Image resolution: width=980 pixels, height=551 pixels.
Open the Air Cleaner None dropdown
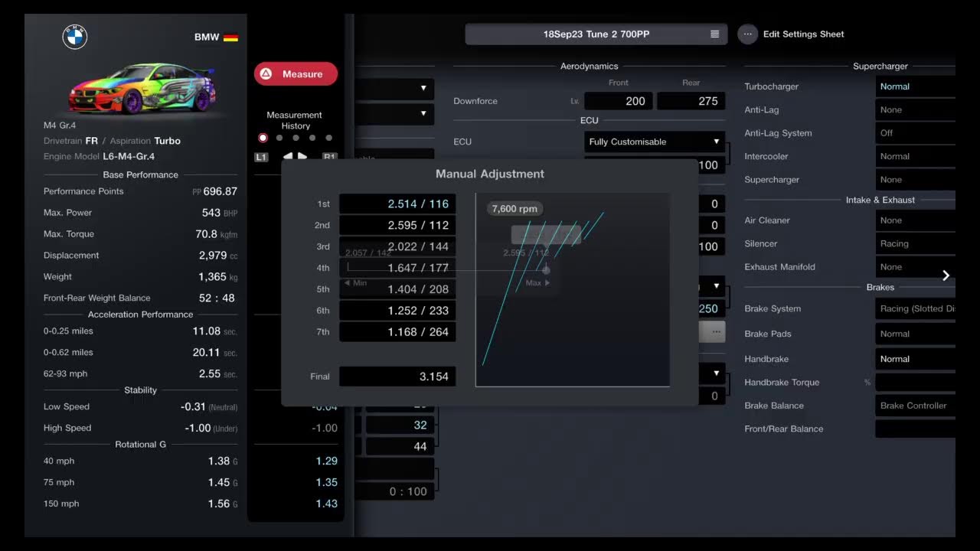coord(916,220)
